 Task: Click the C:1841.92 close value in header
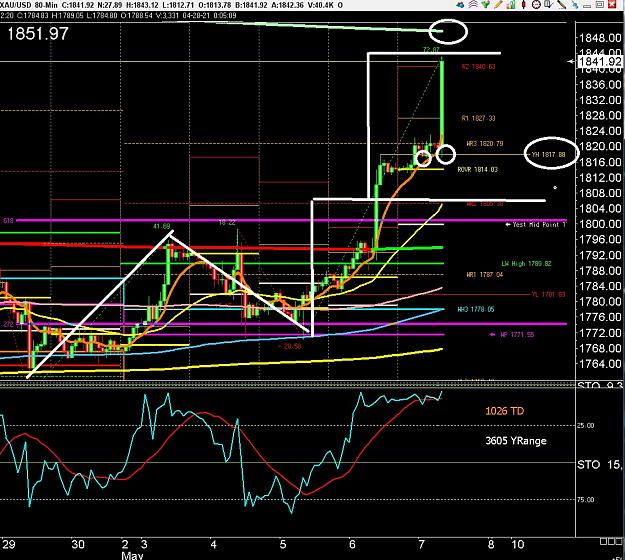tap(78, 5)
